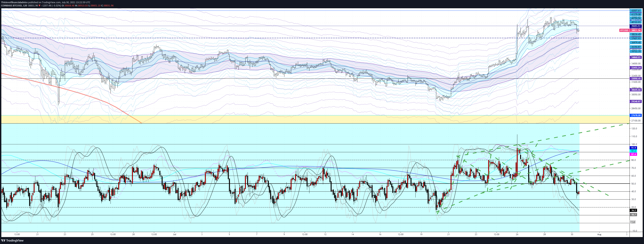This screenshot has height=244, width=644.
Task: Click the 34000.00 price axis tick
Action: click(636, 63)
